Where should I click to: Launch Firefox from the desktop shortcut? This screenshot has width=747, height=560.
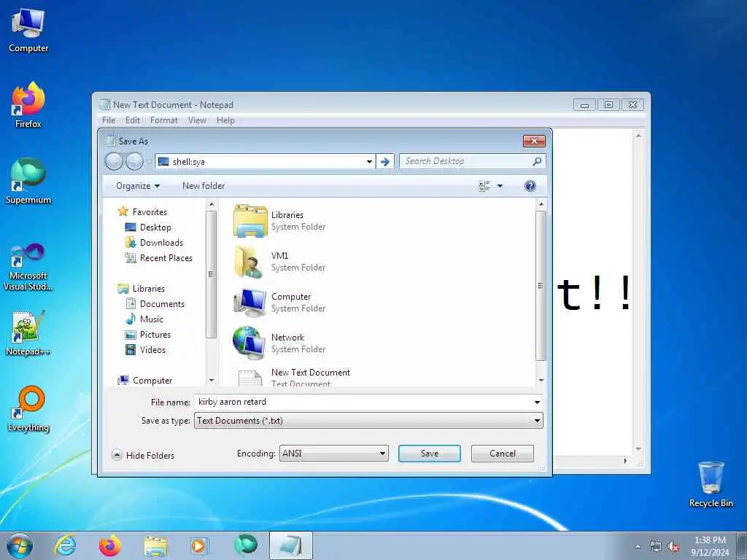pos(28,105)
